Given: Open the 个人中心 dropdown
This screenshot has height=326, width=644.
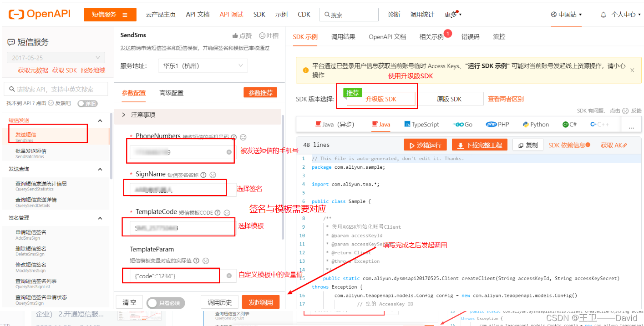Looking at the screenshot, I should point(626,15).
